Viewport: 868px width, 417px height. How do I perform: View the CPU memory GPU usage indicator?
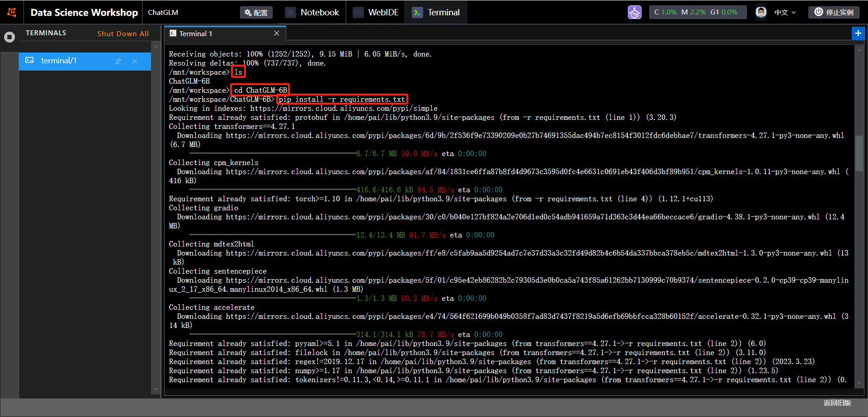click(698, 12)
